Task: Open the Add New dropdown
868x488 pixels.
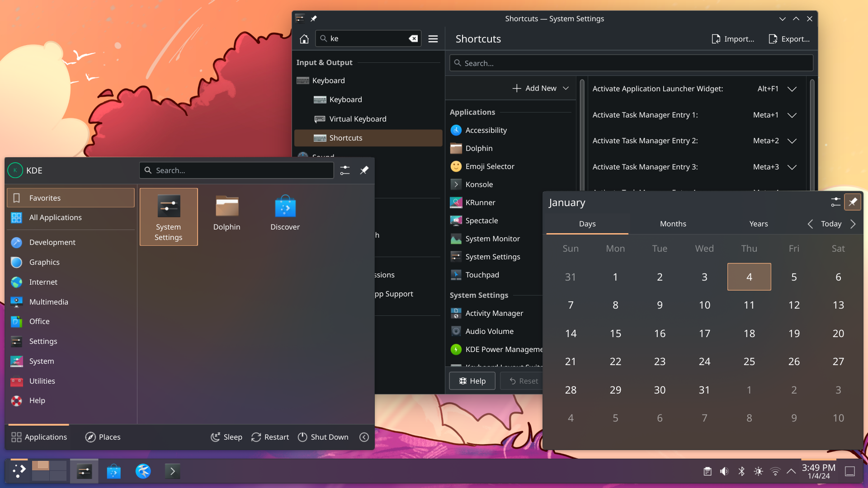Action: 541,88
